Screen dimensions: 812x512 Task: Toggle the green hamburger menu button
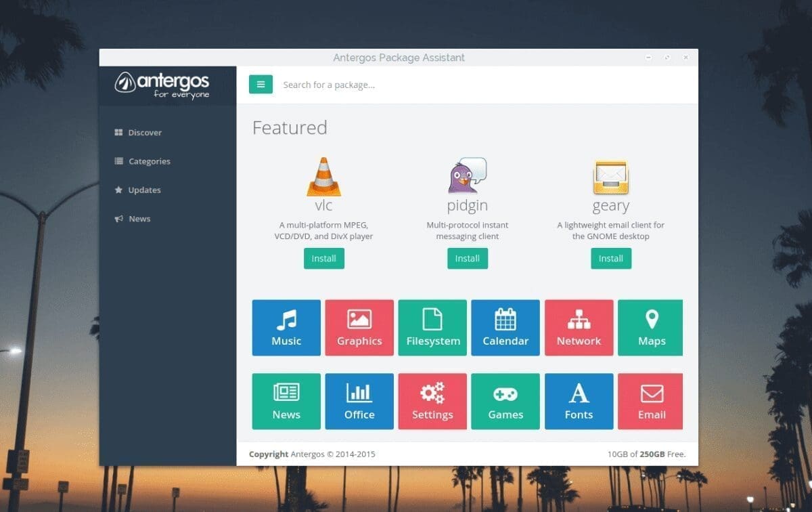point(261,85)
